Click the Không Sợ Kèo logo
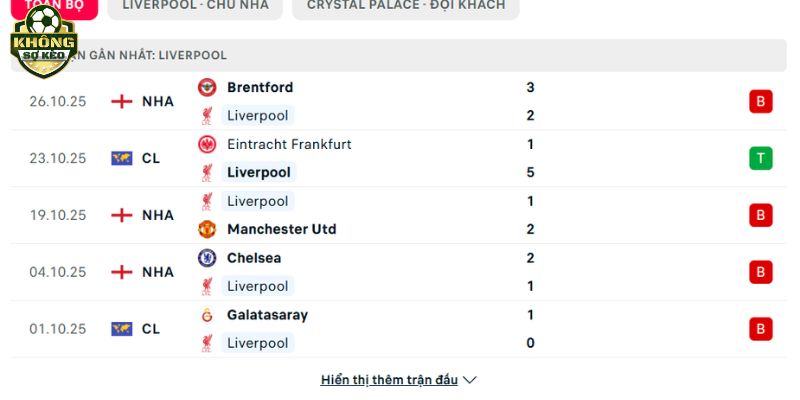Screen dimensions: 800x400 click(x=43, y=42)
